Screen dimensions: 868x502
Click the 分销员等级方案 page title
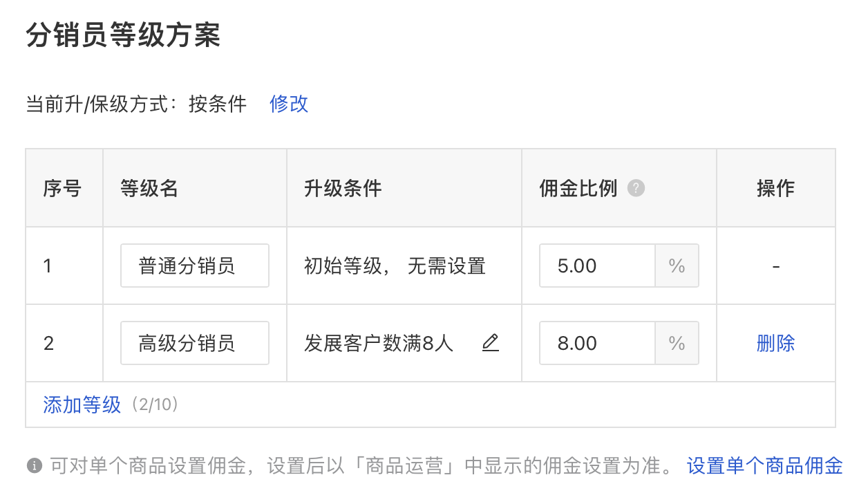[x=123, y=35]
